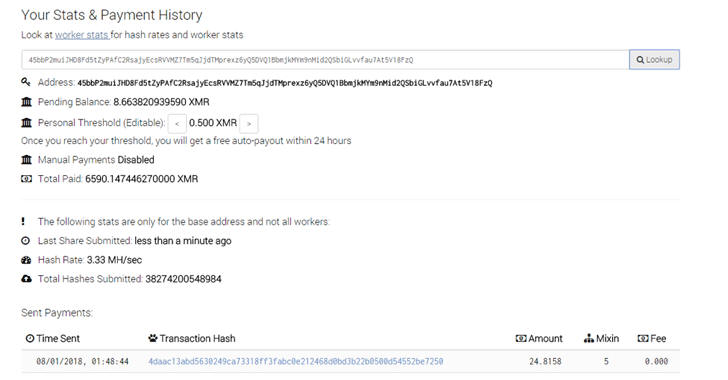Click the key icon beside Address
Image resolution: width=728 pixels, height=380 pixels.
[26, 82]
